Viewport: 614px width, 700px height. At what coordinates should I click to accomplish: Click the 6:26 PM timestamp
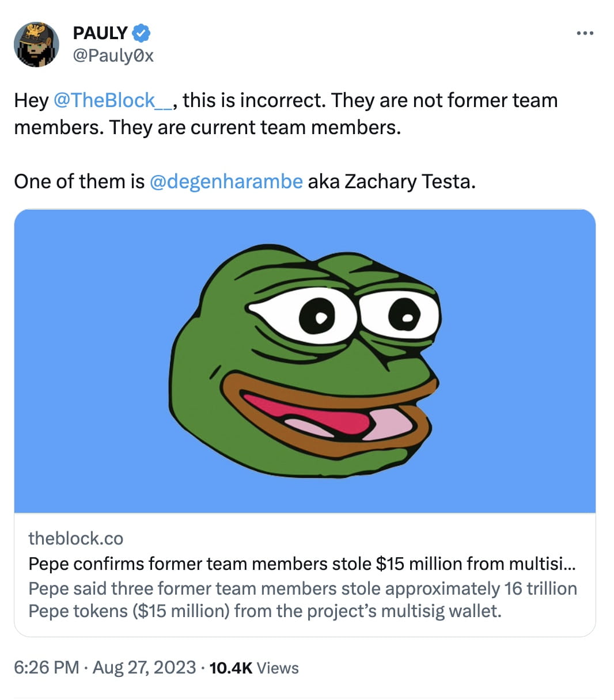pos(46,667)
